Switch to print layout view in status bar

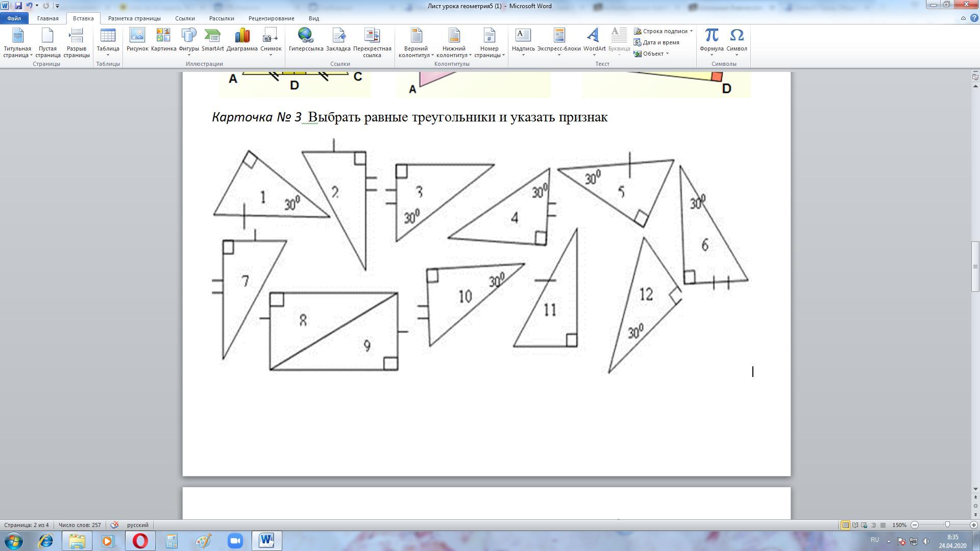845,525
